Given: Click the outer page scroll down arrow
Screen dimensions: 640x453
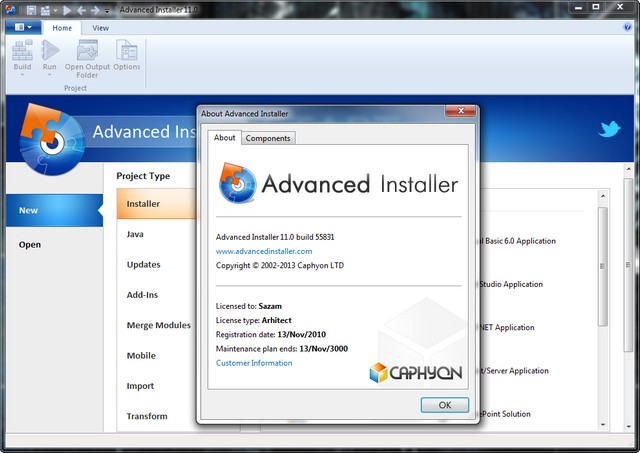Looking at the screenshot, I should pos(629,426).
